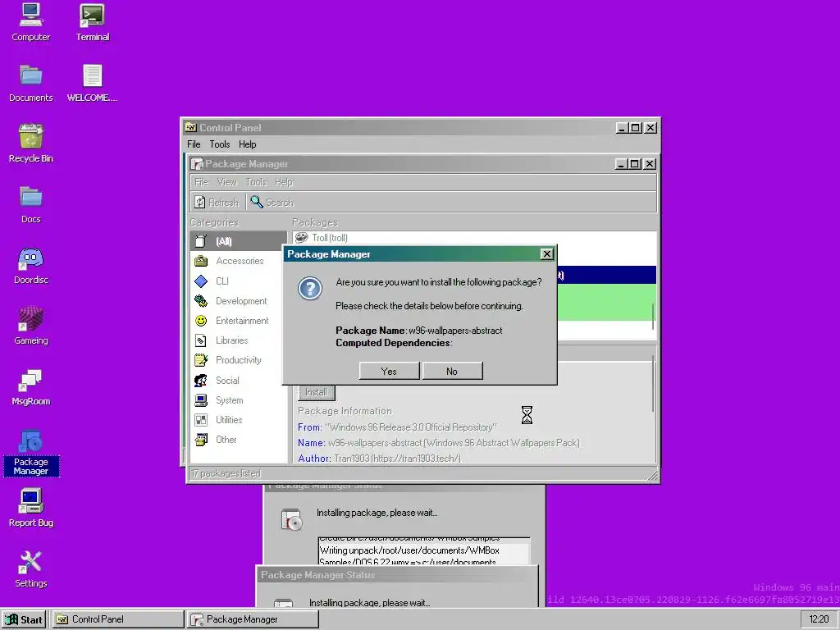Open the Settings desktop icon
Image resolution: width=840 pixels, height=630 pixels.
click(30, 569)
